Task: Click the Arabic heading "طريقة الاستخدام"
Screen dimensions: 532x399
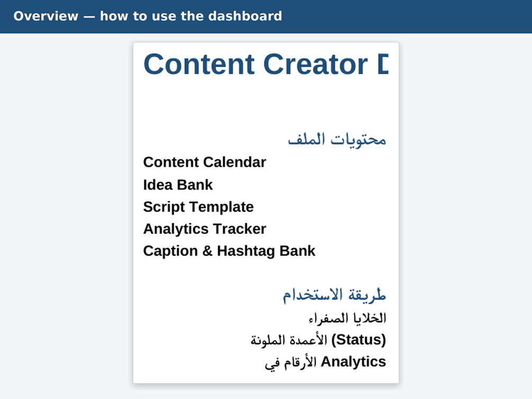Action: tap(335, 295)
